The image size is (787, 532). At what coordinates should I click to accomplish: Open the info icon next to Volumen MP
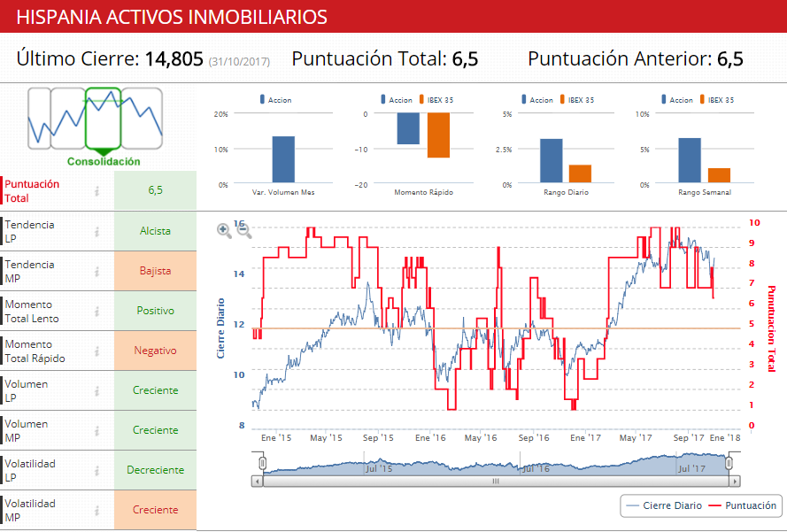pyautogui.click(x=96, y=430)
